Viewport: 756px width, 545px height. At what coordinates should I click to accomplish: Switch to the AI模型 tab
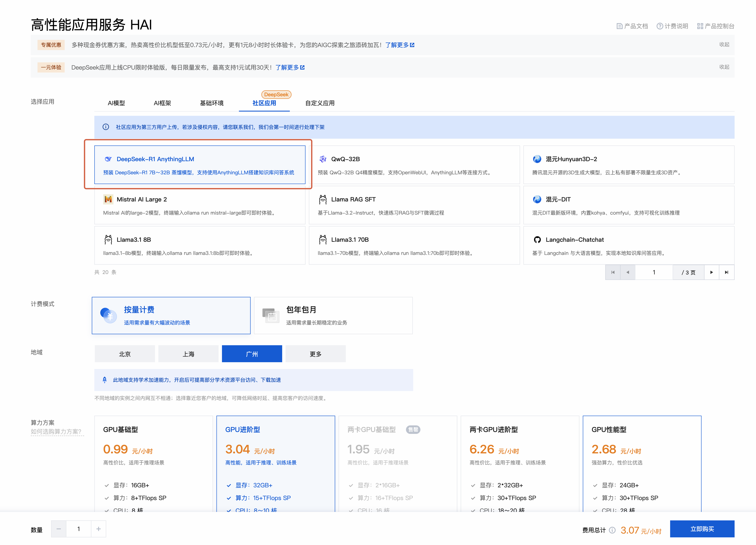click(x=116, y=103)
